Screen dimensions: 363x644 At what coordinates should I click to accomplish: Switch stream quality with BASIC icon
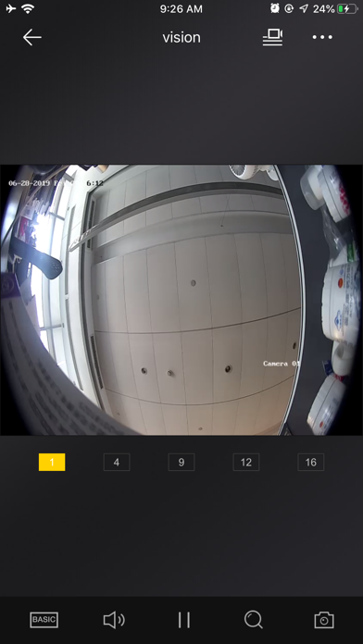point(44,620)
